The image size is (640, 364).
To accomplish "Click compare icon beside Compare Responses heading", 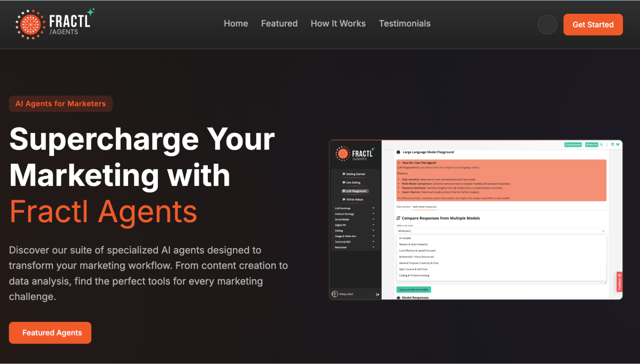I will click(398, 218).
